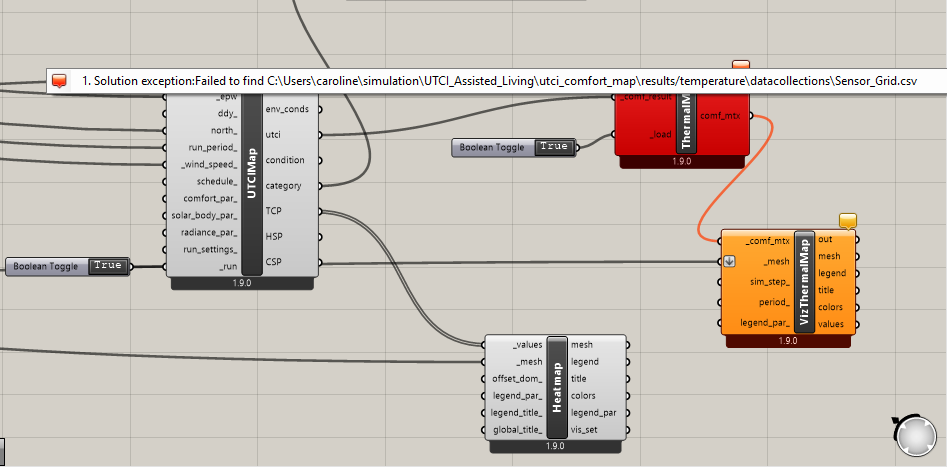Click the red error balloon in the exception tooltip
This screenshot has height=467, width=947.
click(x=60, y=81)
